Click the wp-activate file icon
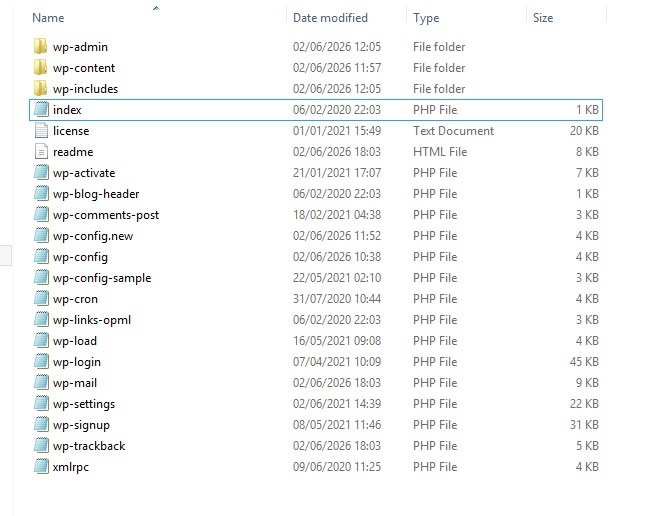 [x=41, y=173]
